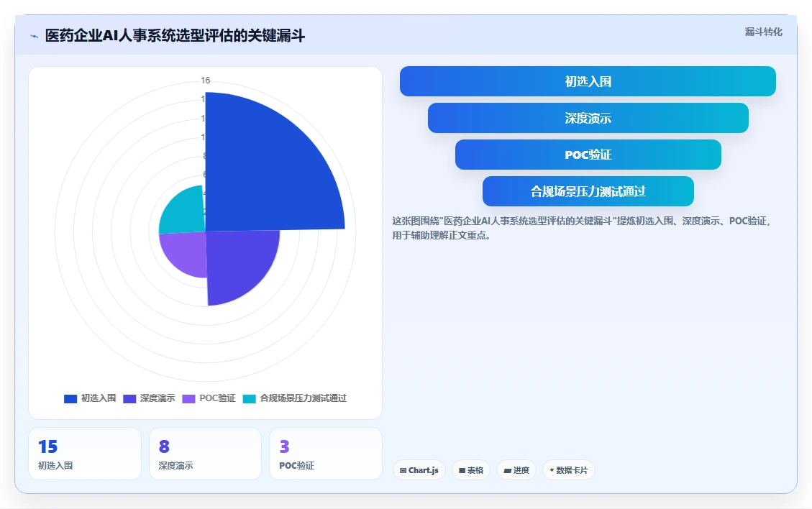This screenshot has height=509, width=812.
Task: Select the POC验证 funnel stage bar
Action: (588, 155)
